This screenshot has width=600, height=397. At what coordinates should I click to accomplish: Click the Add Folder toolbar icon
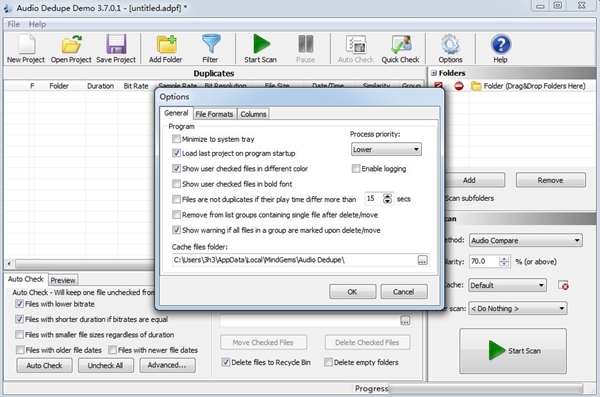point(166,49)
